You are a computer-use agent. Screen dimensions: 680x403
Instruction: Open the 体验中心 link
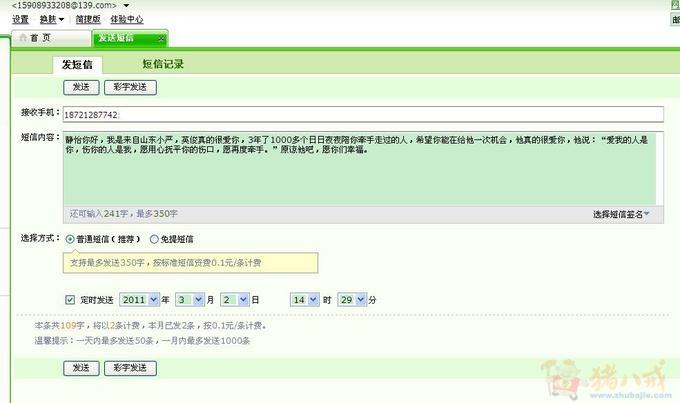coord(127,19)
